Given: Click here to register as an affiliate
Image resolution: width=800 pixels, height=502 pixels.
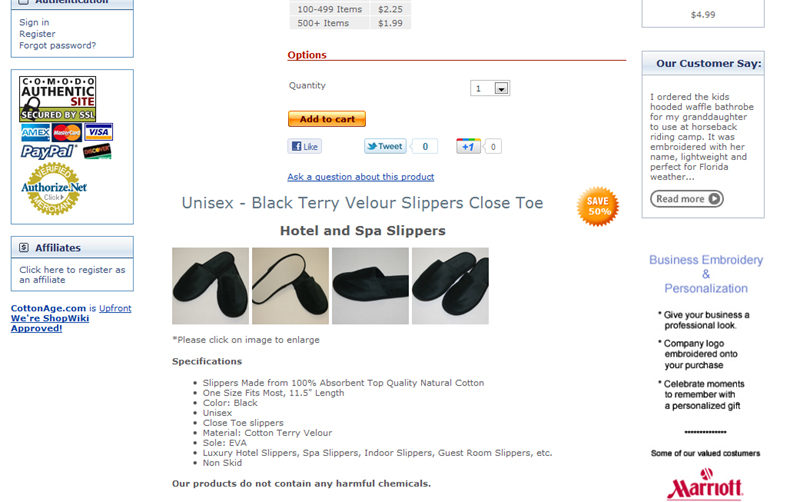Looking at the screenshot, I should click(72, 274).
